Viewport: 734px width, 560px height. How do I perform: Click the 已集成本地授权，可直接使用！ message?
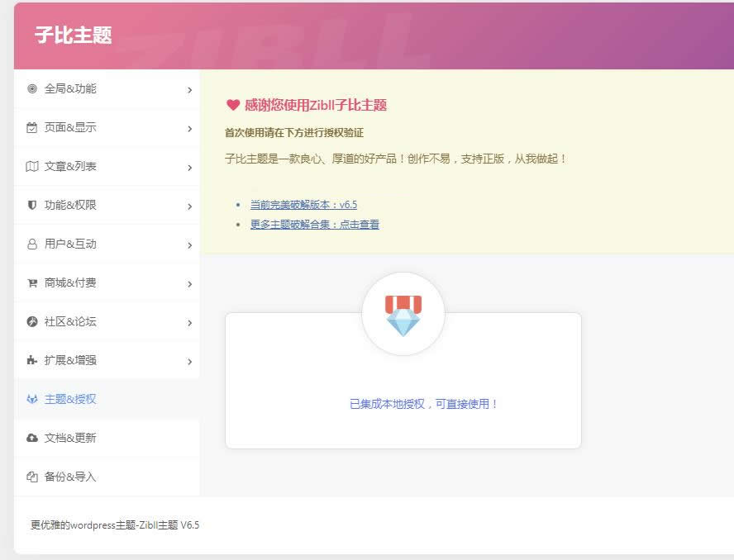423,404
